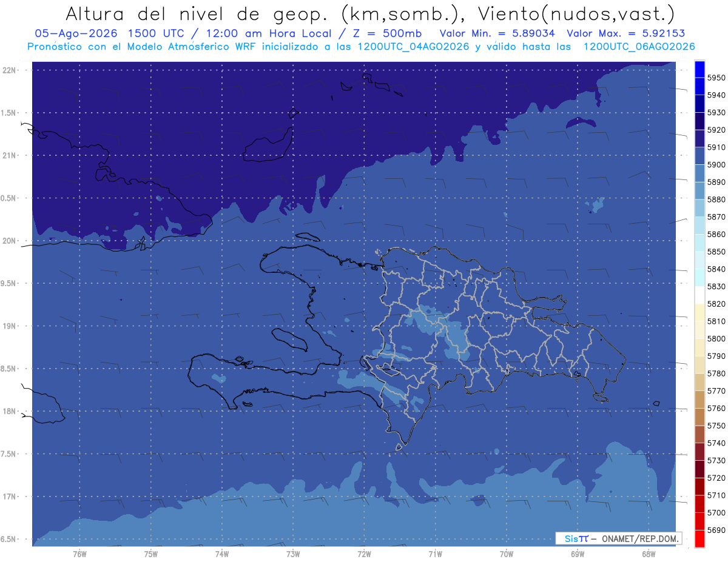728x562 pixels.
Task: Click the '22N' latitude label
Action: pos(10,70)
